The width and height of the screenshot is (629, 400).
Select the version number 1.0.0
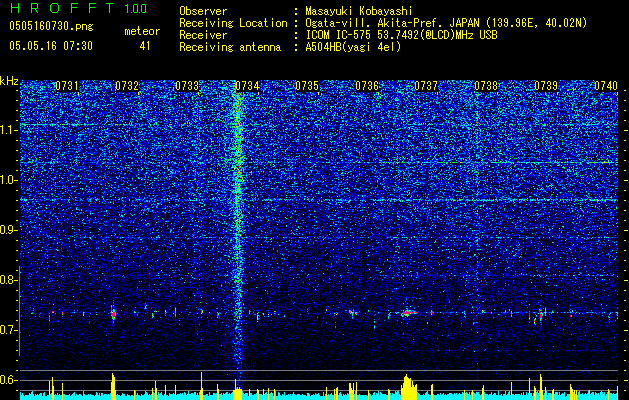(x=136, y=9)
